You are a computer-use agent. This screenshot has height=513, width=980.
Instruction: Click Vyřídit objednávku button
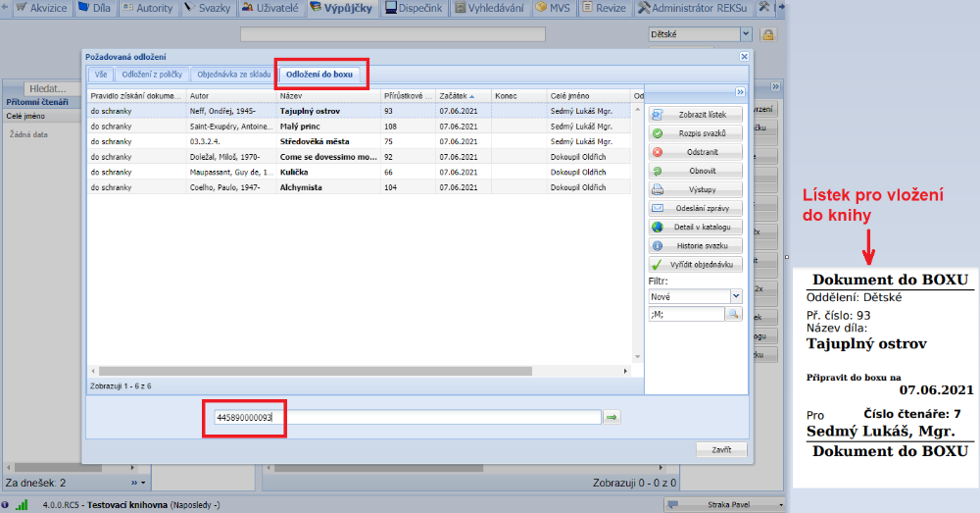tap(696, 264)
